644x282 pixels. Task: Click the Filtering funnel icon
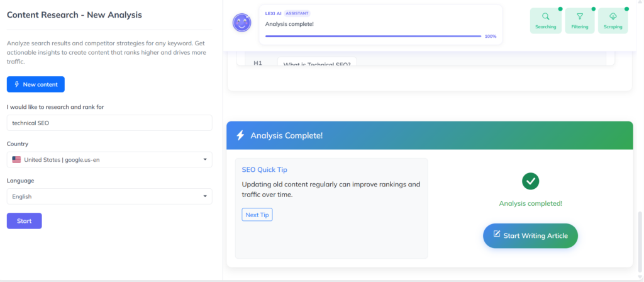580,17
